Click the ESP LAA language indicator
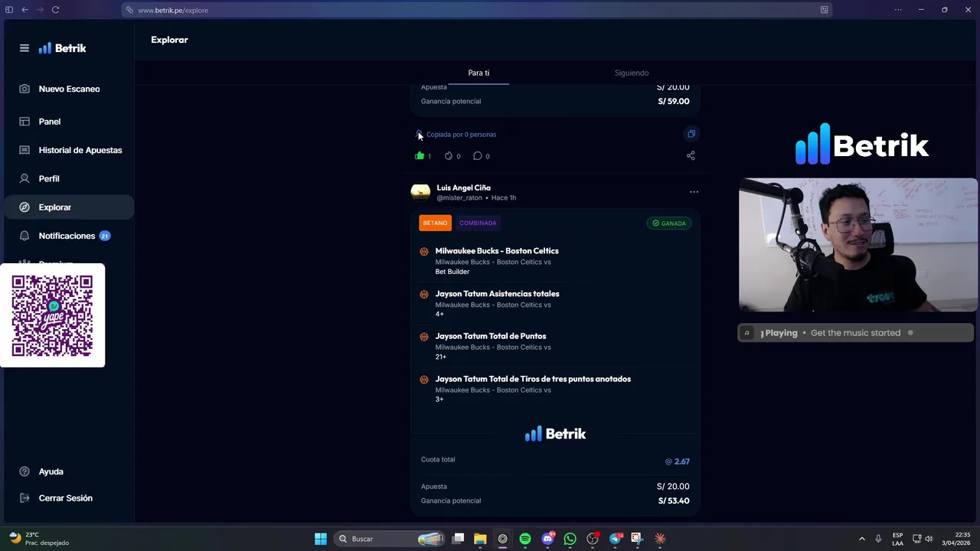The image size is (980, 551). [x=897, y=539]
